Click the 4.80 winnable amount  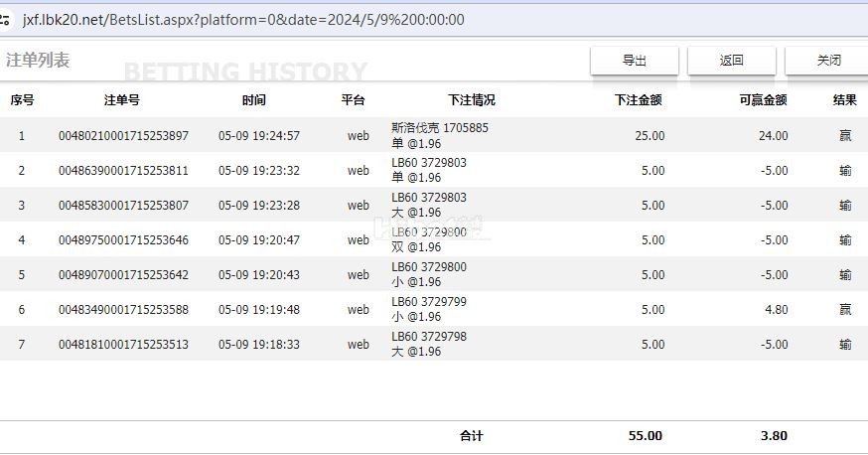[777, 309]
